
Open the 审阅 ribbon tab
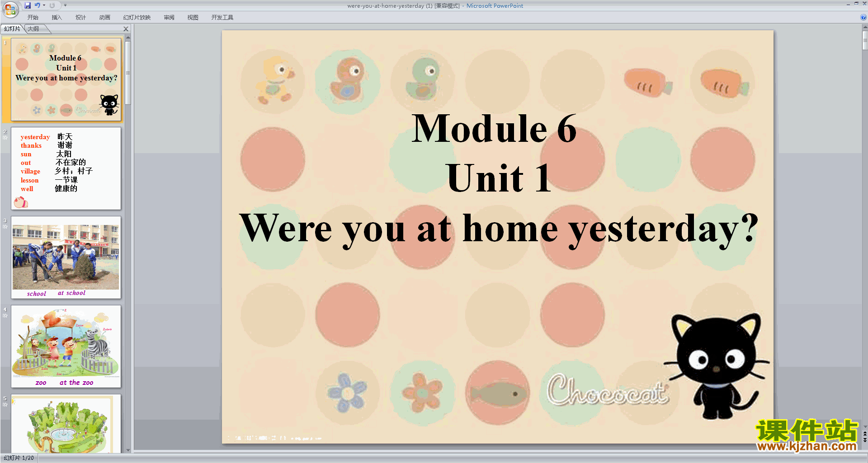169,18
